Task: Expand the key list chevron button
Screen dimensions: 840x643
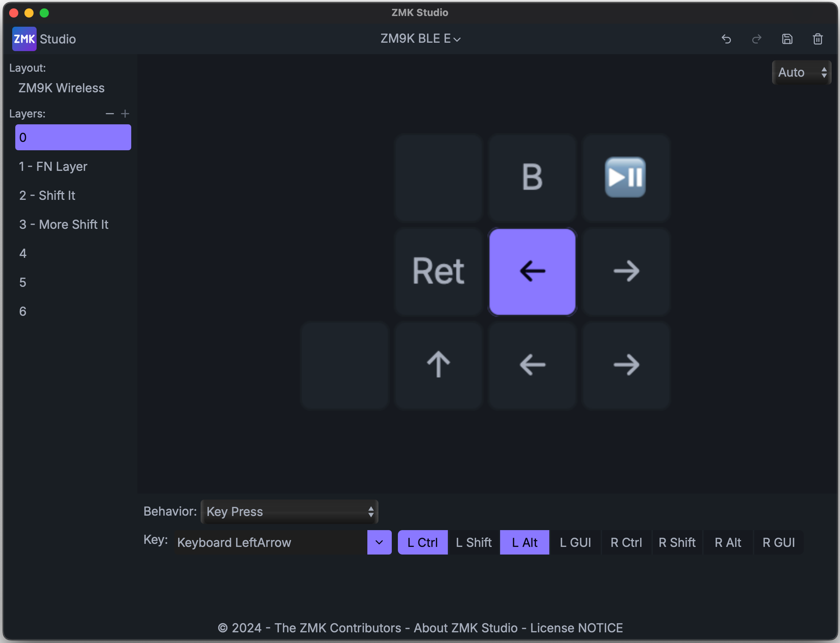Action: pos(379,542)
